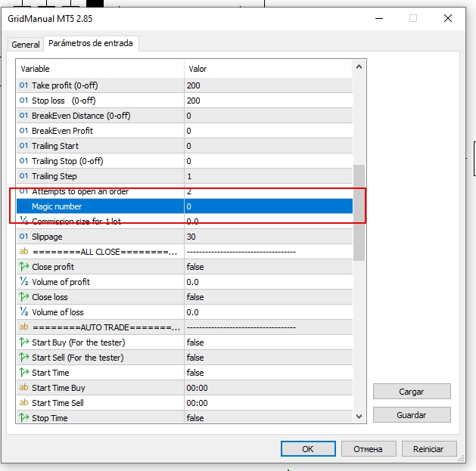This screenshot has height=471, width=476.
Task: Click the boolean icon beside Start Buy (For the tester)
Action: tap(23, 342)
